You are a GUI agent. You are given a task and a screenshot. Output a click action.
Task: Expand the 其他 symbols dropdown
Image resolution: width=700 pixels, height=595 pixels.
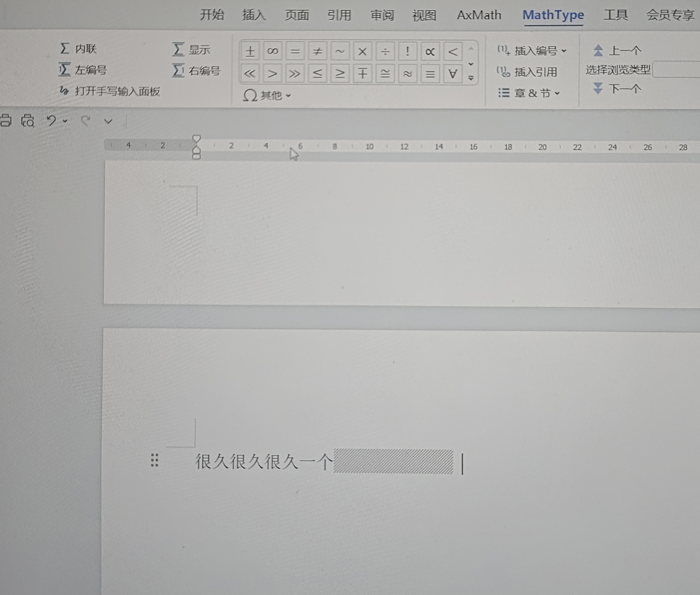tap(288, 96)
